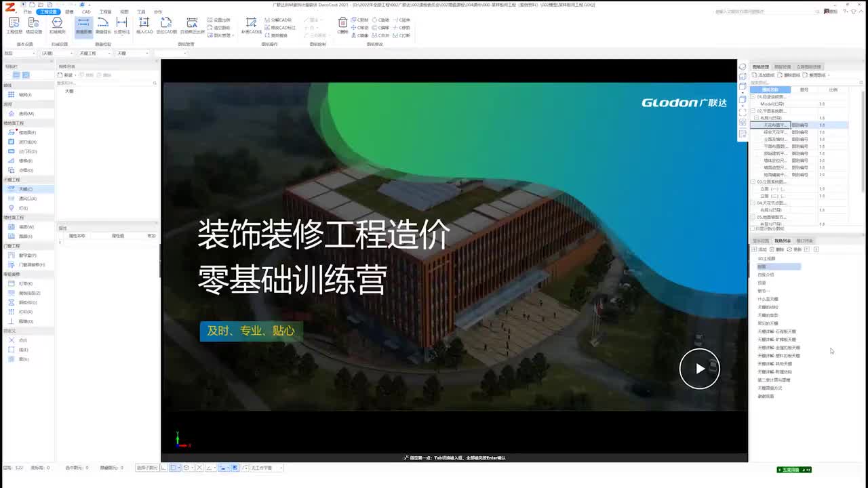Click the 清空图纸 clear drawings tool
Screen dimensions: 868x488
click(x=219, y=28)
